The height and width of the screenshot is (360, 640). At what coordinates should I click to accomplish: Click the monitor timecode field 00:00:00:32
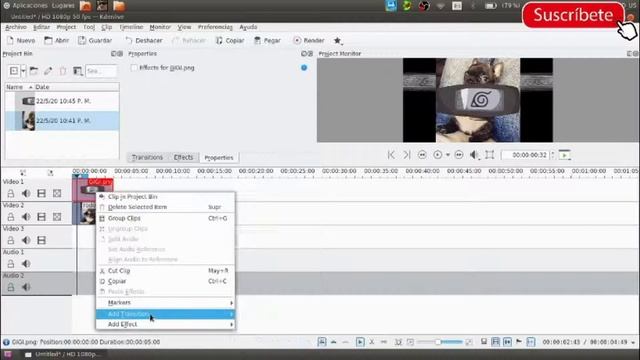(x=526, y=155)
